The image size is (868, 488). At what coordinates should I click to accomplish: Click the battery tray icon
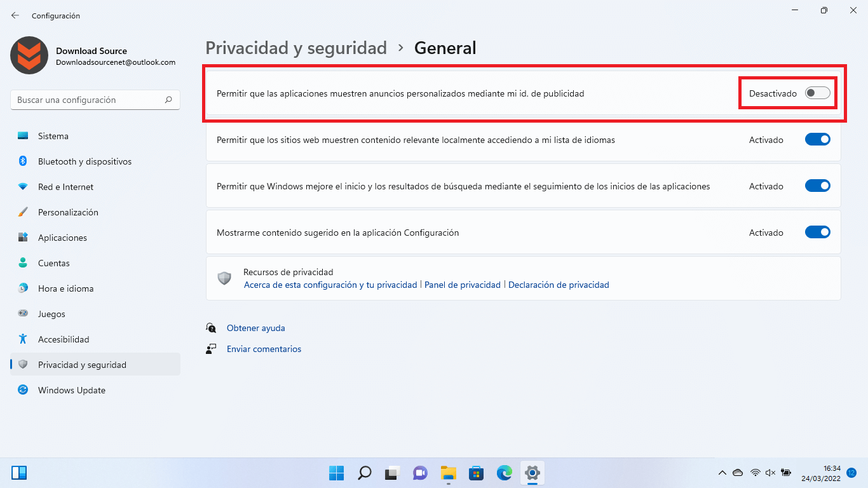786,473
